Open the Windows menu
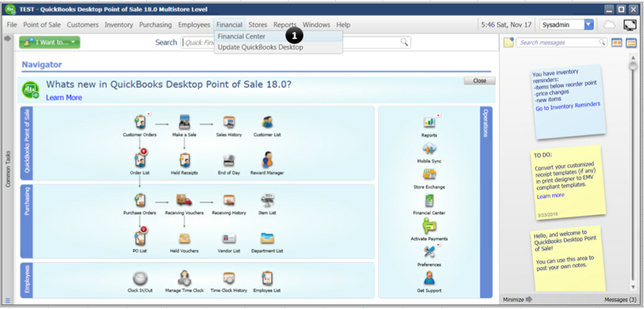Image resolution: width=644 pixels, height=309 pixels. point(316,25)
